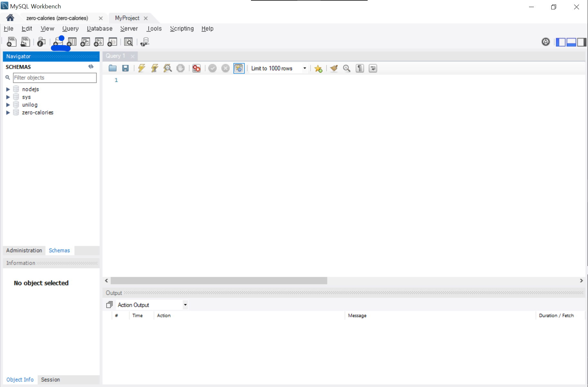588x387 pixels.
Task: Create a new function icon
Action: tap(112, 42)
